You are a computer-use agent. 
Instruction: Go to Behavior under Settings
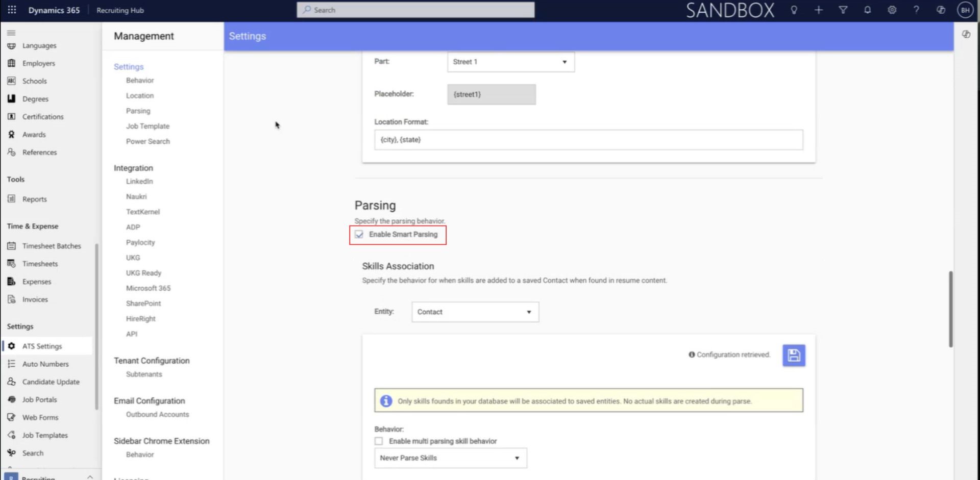[140, 81]
